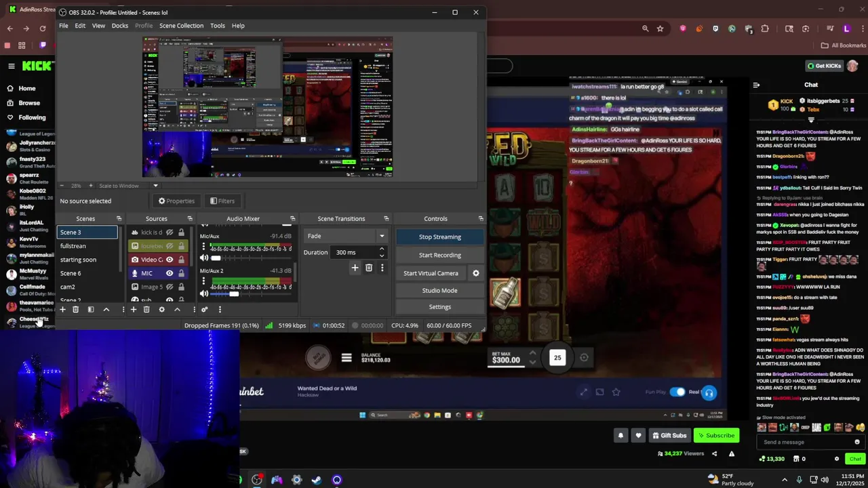Image resolution: width=868 pixels, height=488 pixels.
Task: Remove scene transition with trash icon
Action: click(369, 268)
